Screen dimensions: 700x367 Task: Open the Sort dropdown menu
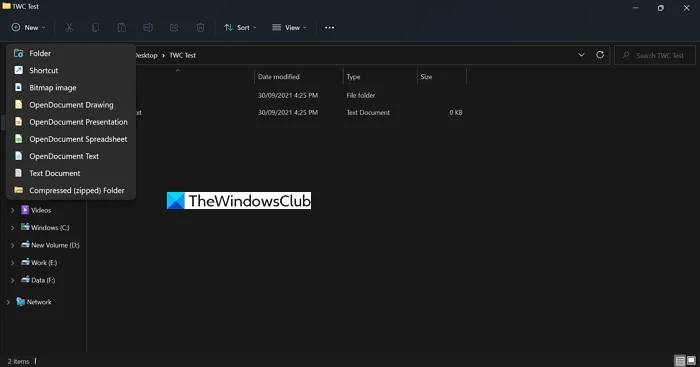(240, 28)
